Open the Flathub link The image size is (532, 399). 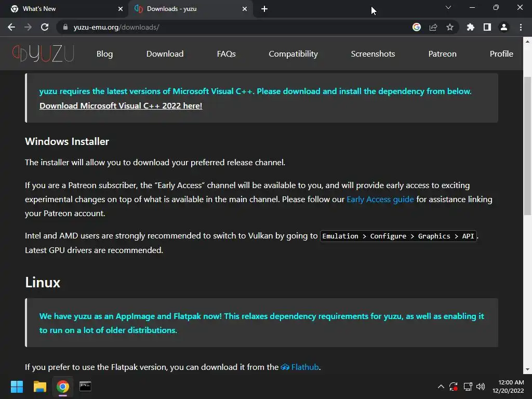pos(305,367)
